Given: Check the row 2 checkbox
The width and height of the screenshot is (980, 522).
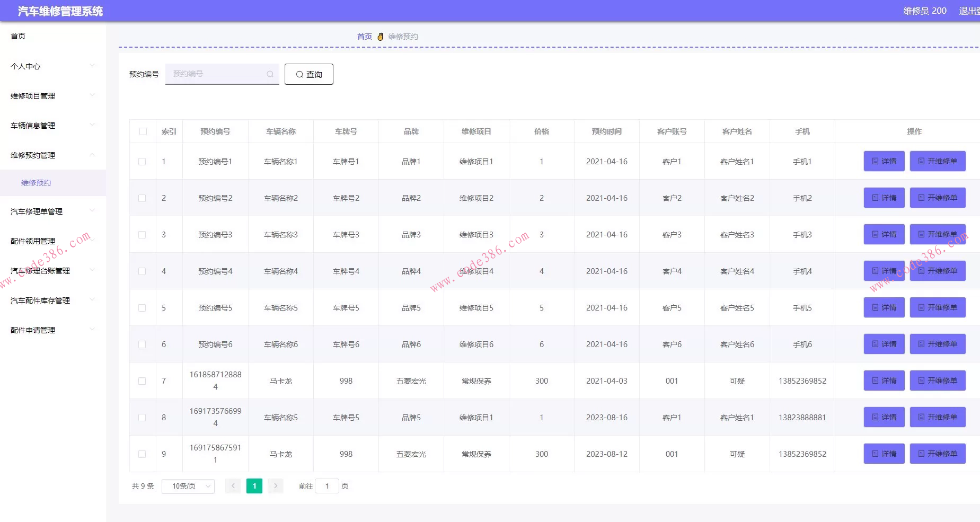Looking at the screenshot, I should pos(142,198).
